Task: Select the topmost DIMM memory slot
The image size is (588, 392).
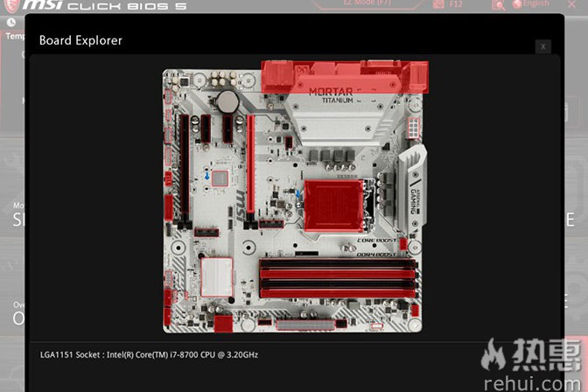Action: point(338,263)
